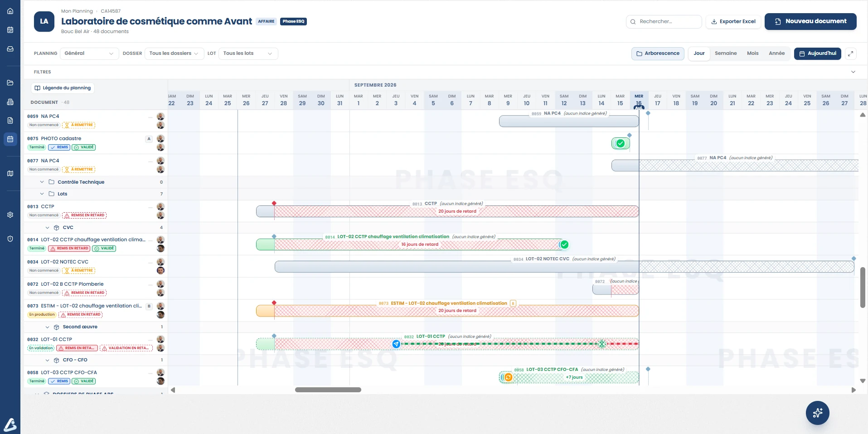
Task: Switch to Mois view
Action: coord(752,54)
